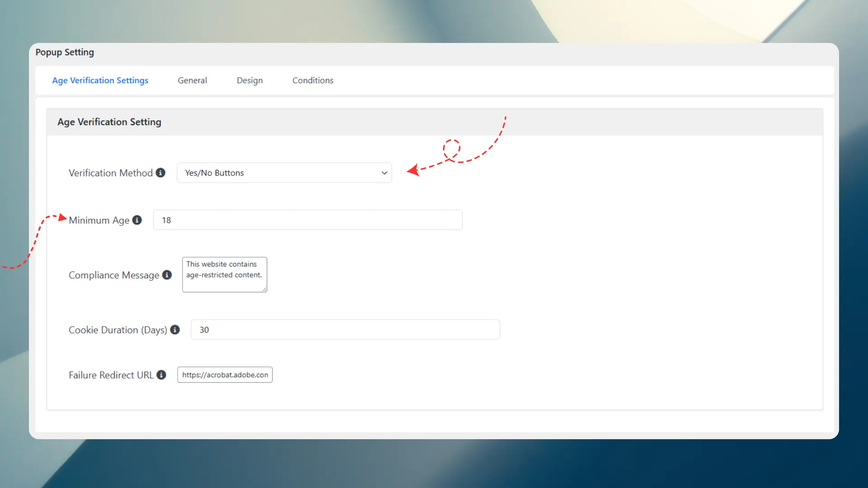Click the Failure Redirect URL field

pyautogui.click(x=225, y=375)
